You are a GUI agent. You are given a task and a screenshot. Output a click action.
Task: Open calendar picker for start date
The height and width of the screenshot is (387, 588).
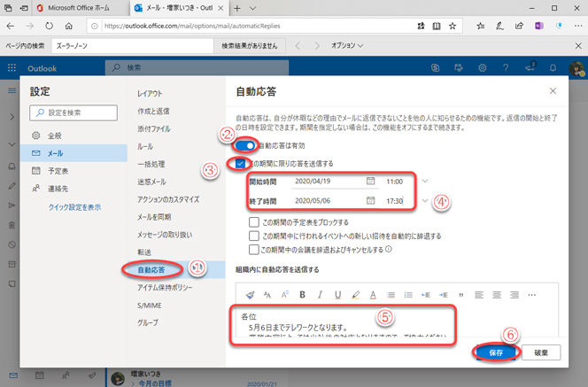370,182
